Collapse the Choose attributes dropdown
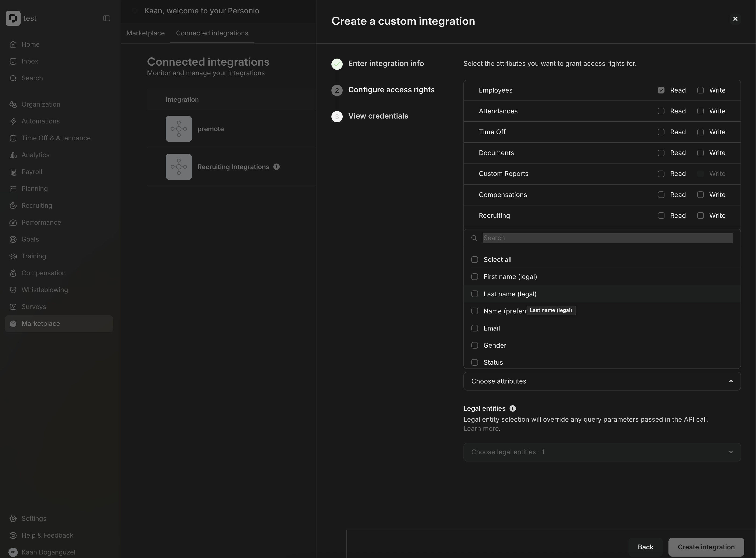Image resolution: width=756 pixels, height=558 pixels. 731,381
